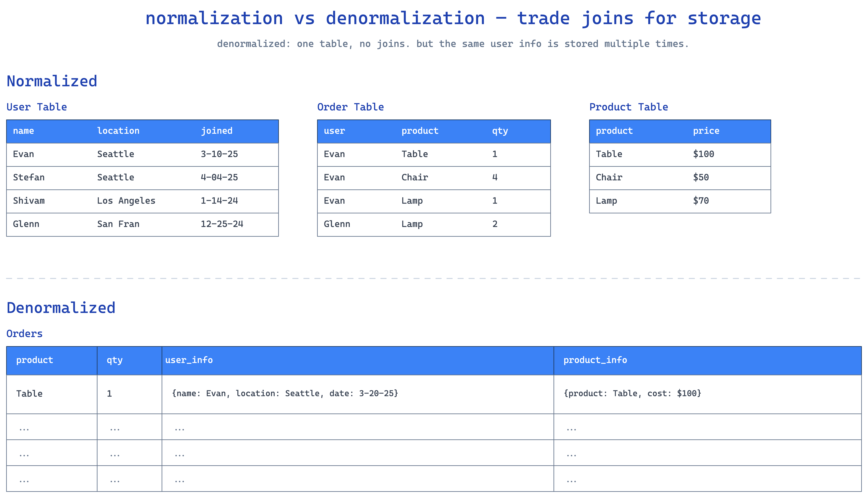The image size is (868, 498).
Task: Click the price '$70' cell
Action: click(701, 201)
